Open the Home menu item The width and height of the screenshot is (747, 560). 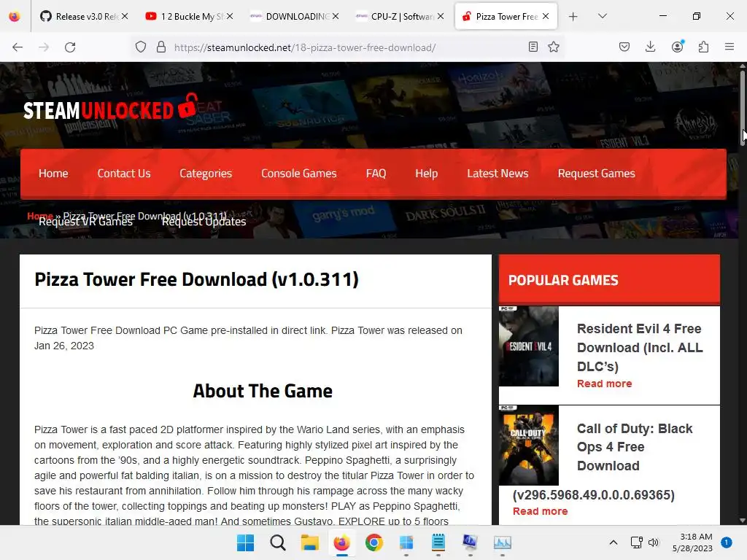coord(53,174)
